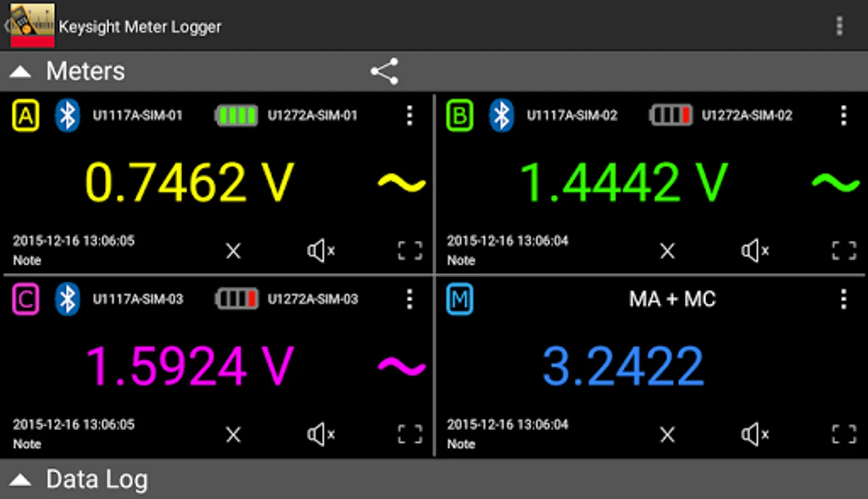Expand math meter M to full screen
The image size is (868, 499).
(844, 434)
